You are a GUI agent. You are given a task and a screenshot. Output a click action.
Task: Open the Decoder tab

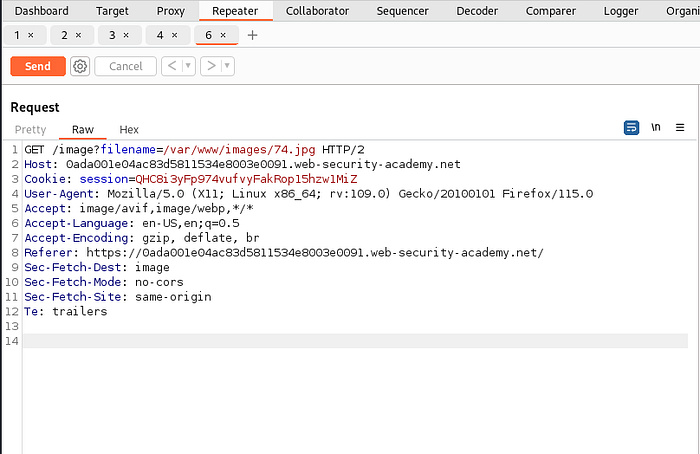pyautogui.click(x=477, y=11)
